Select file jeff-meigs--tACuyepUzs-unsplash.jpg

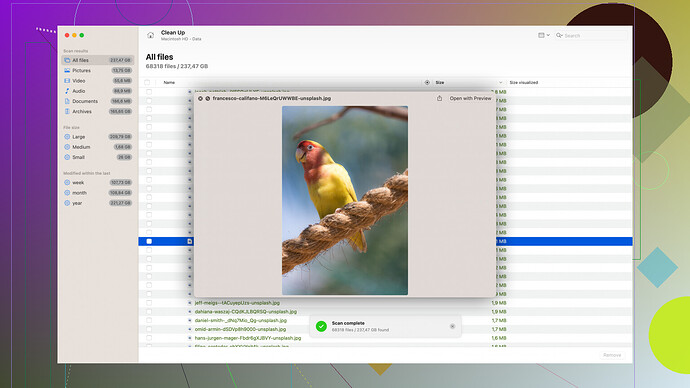point(237,303)
